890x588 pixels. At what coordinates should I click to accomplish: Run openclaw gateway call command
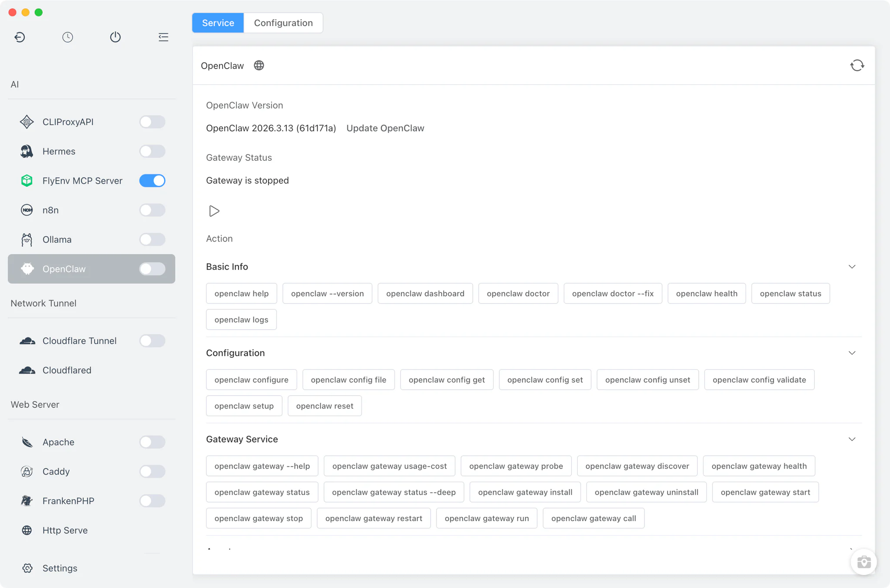coord(594,518)
